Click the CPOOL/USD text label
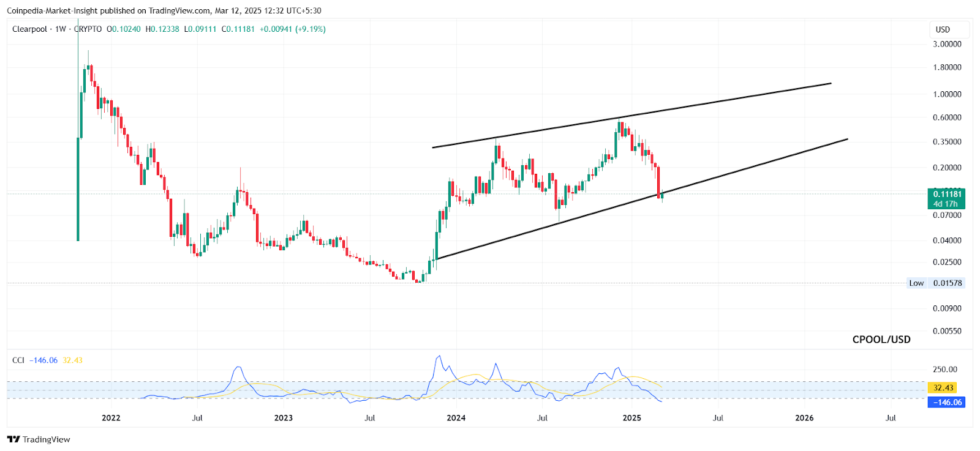This screenshot has height=451, width=980. tap(881, 340)
